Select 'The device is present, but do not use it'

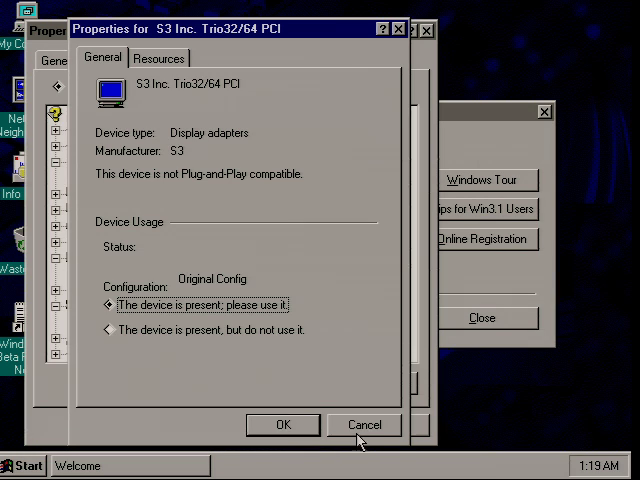tap(204, 330)
